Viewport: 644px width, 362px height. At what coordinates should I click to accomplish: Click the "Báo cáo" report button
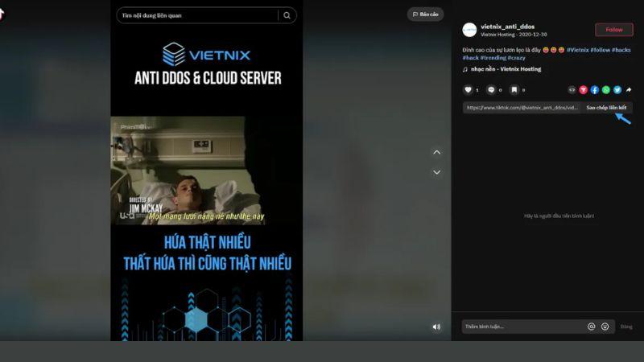pyautogui.click(x=425, y=14)
